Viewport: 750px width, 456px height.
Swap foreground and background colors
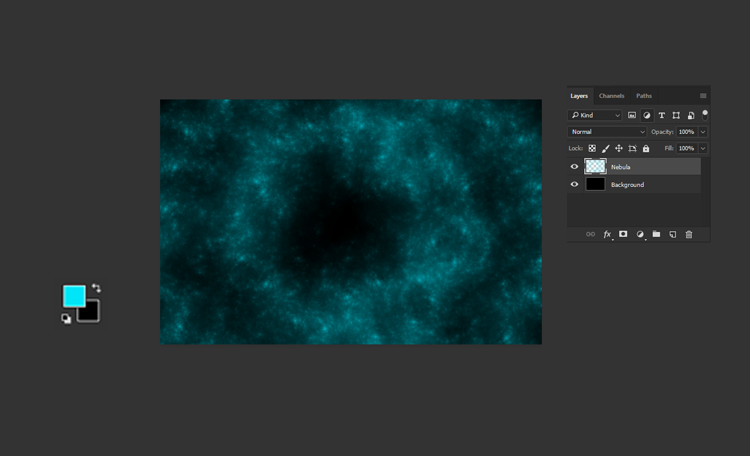click(x=96, y=288)
